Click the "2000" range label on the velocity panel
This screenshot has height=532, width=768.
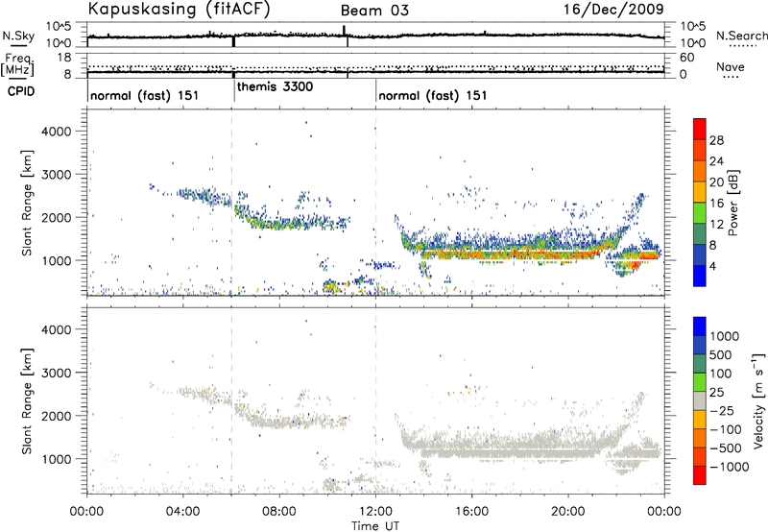[56, 416]
